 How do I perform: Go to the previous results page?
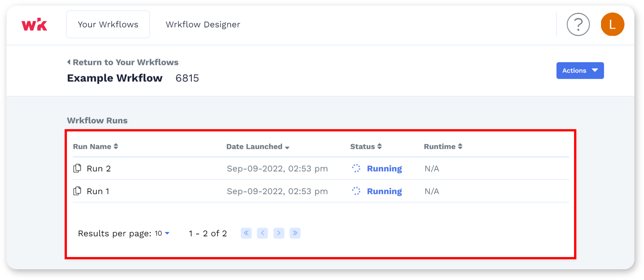(x=262, y=233)
